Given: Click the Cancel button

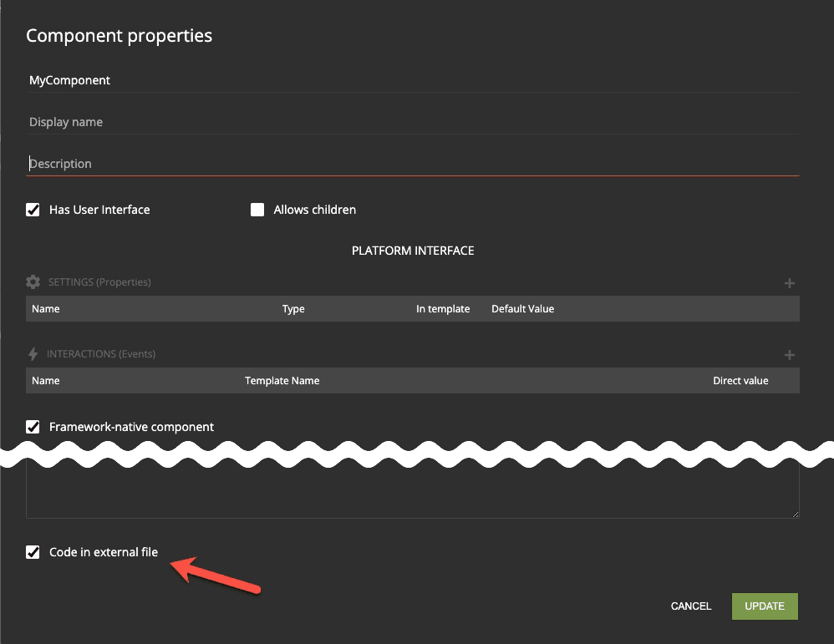Looking at the screenshot, I should coord(691,606).
